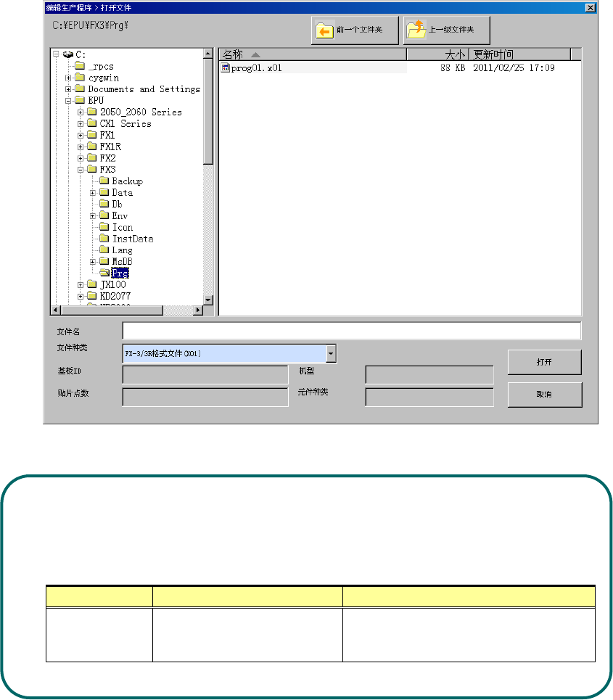The height and width of the screenshot is (700, 613).
Task: Collapse the C: drive node
Action: (57, 54)
